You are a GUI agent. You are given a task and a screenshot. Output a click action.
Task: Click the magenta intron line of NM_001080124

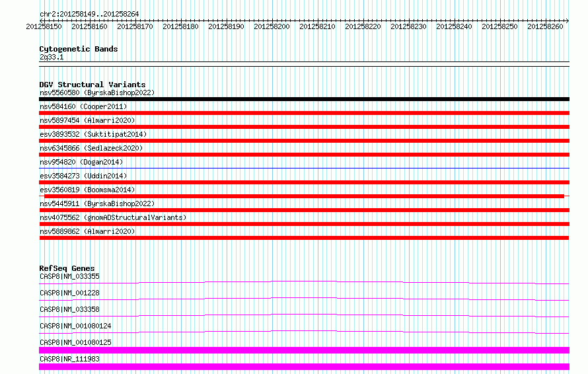(x=304, y=332)
